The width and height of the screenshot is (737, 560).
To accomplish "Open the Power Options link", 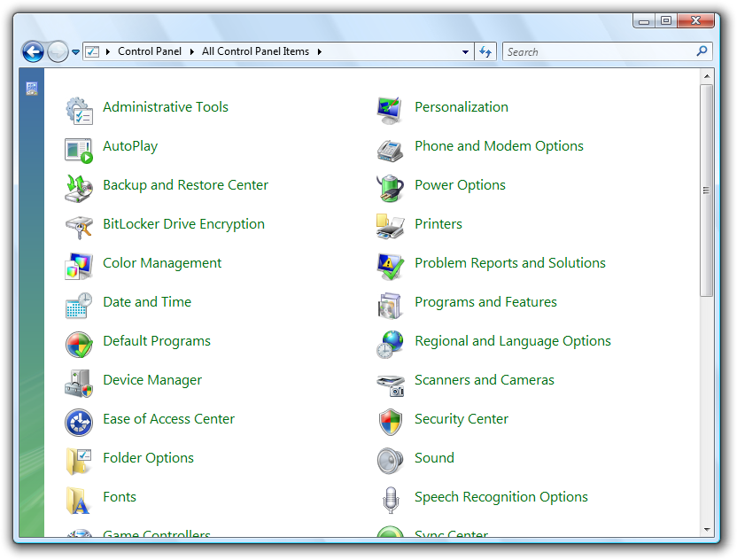I will (460, 185).
